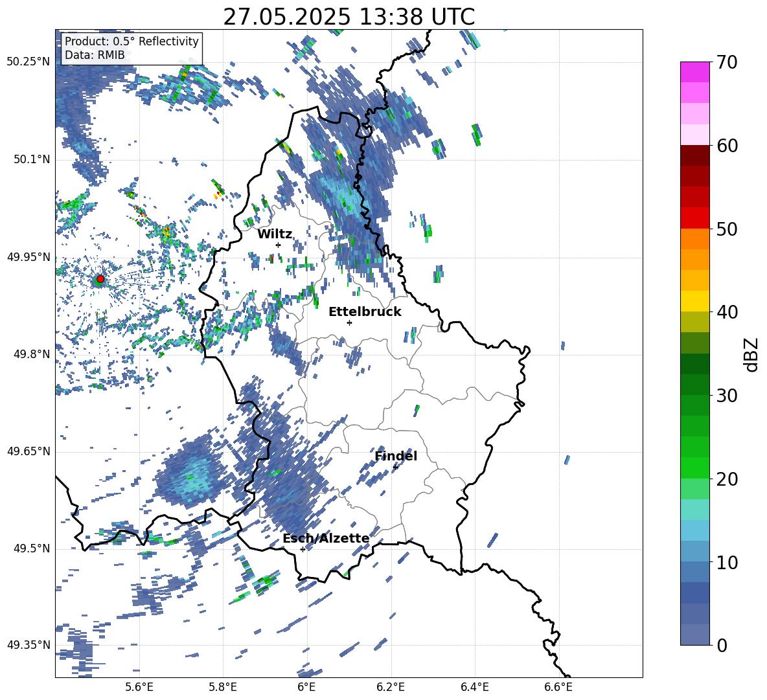
Task: Click the Wiltz station cross marker
Action: coord(279,245)
